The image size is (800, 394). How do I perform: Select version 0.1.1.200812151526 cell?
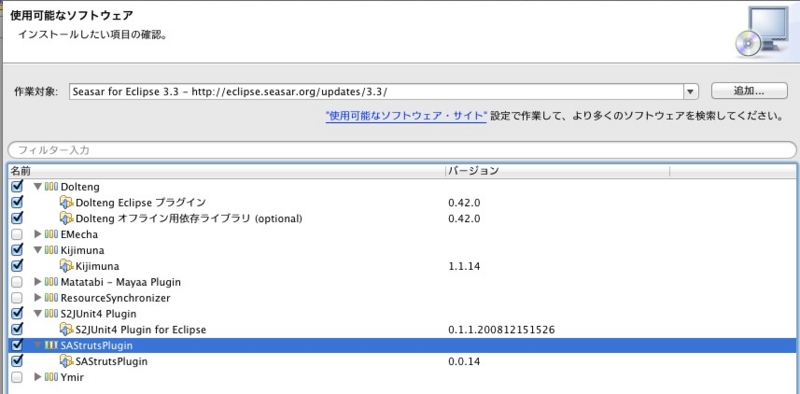(502, 330)
